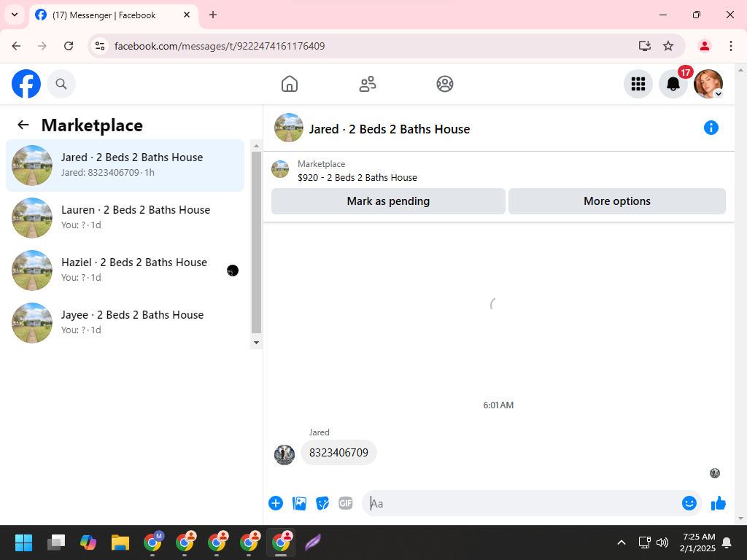The image size is (747, 560).
Task: Close the Messenger | Facebook tab
Action: pyautogui.click(x=187, y=15)
